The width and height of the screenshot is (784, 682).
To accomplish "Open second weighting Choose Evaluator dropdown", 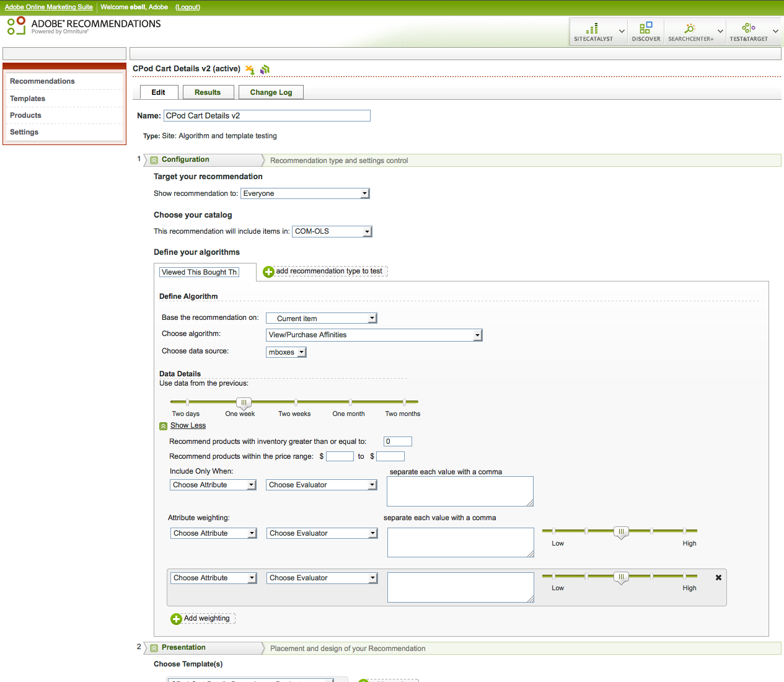I will [x=322, y=578].
